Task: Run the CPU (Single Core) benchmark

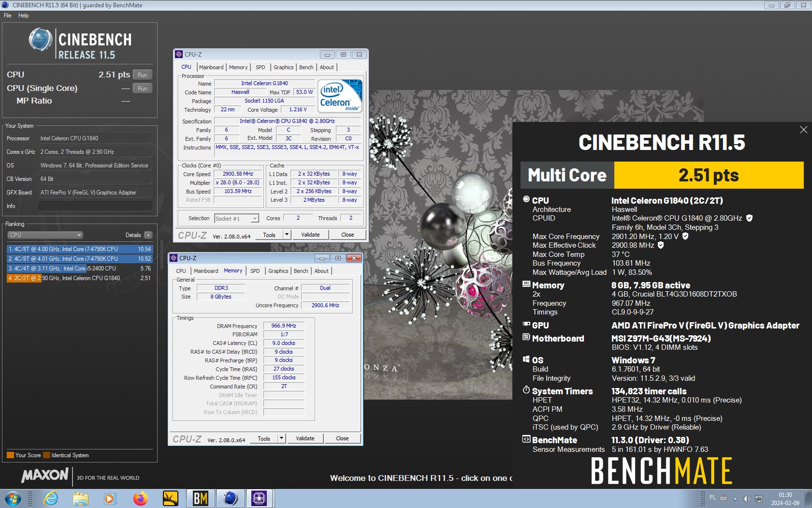Action: pos(142,88)
